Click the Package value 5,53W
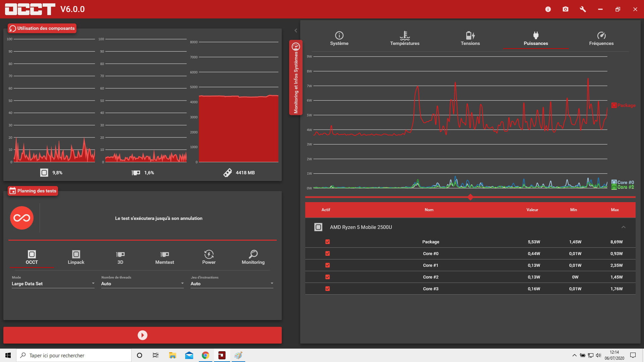Viewport: 644px width, 362px height. (534, 242)
